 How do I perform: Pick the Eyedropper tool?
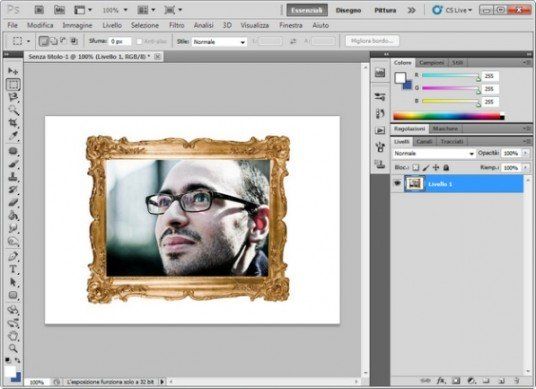tap(13, 136)
